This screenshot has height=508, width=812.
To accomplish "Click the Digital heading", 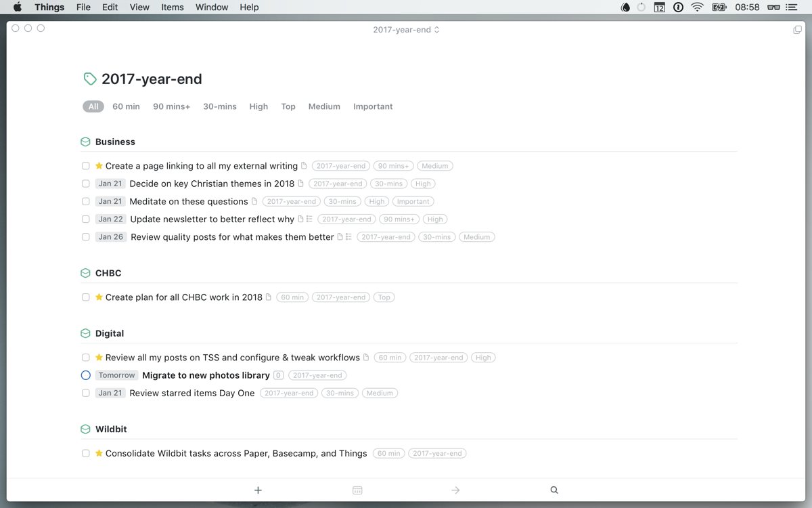I will pos(110,333).
